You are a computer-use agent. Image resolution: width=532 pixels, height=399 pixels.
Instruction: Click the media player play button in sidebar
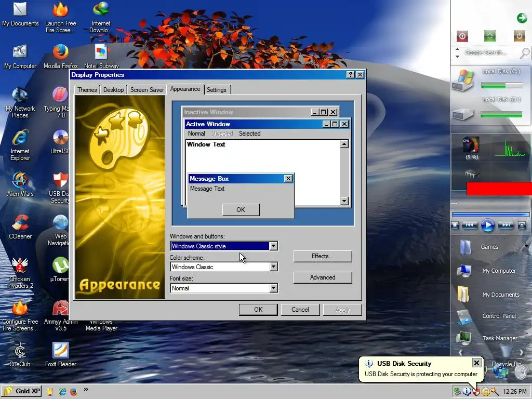(x=487, y=225)
